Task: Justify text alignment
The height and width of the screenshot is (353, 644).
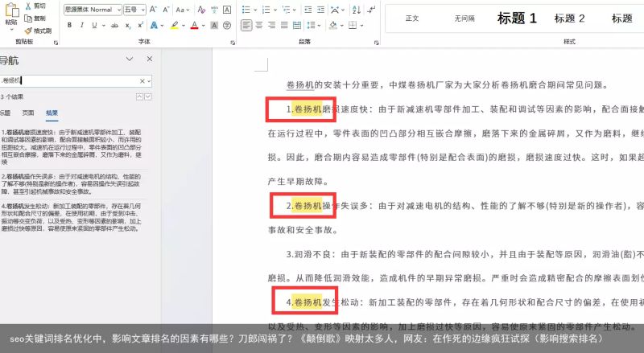Action: (284, 25)
